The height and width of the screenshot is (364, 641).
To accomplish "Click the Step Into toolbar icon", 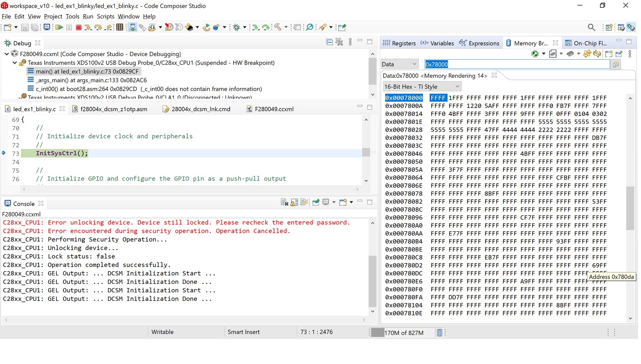I will click(88, 27).
